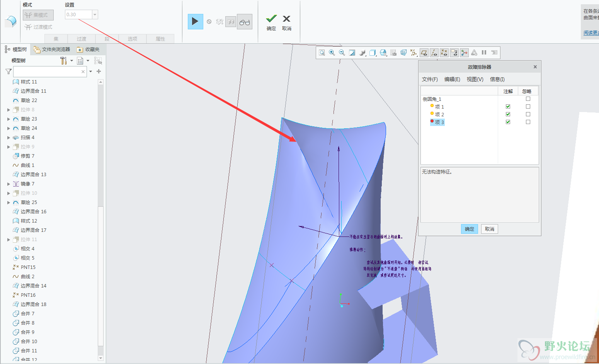Click the 阅读更多 link
Viewport: 599px width, 364px height.
coord(591,33)
